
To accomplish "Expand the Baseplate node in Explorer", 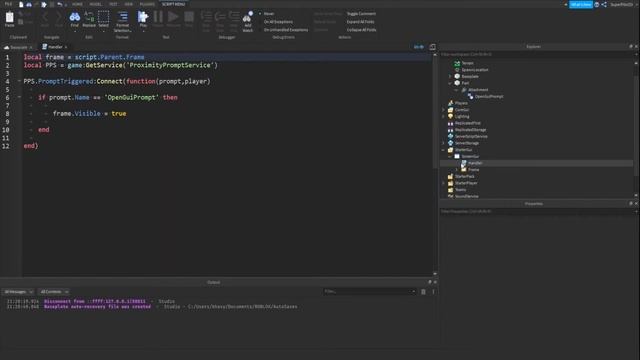I will tap(450, 76).
